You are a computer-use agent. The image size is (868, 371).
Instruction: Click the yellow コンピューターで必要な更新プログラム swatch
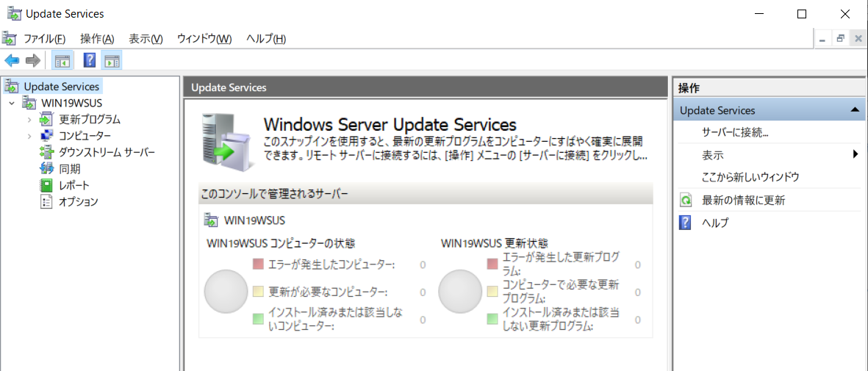pyautogui.click(x=492, y=292)
